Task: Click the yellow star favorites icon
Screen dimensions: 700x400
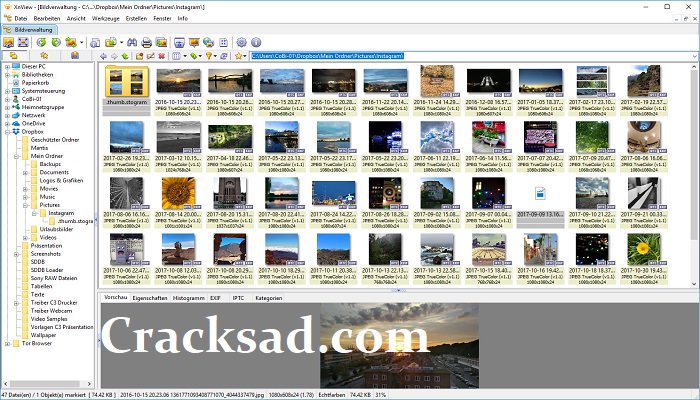Action: [x=238, y=56]
